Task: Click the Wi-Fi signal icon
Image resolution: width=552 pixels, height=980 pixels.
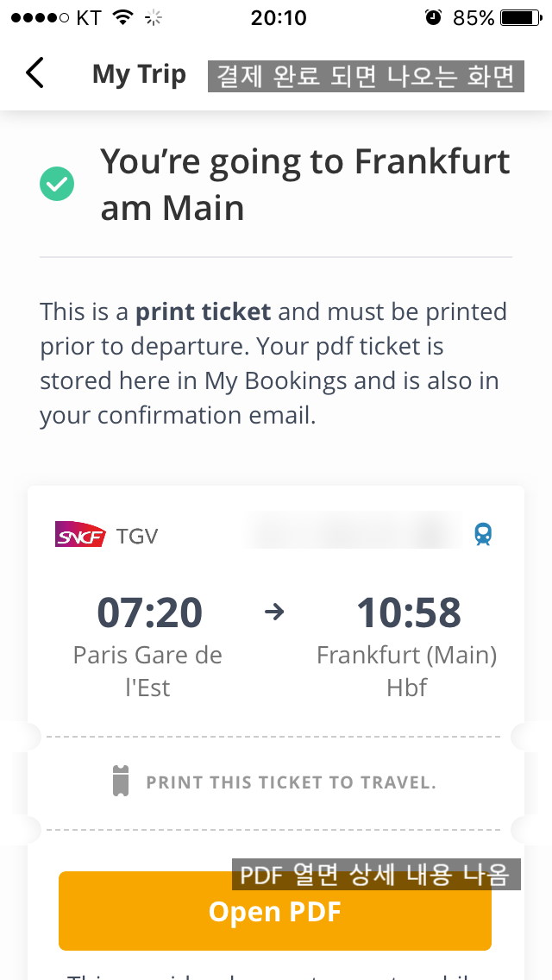Action: [x=124, y=17]
